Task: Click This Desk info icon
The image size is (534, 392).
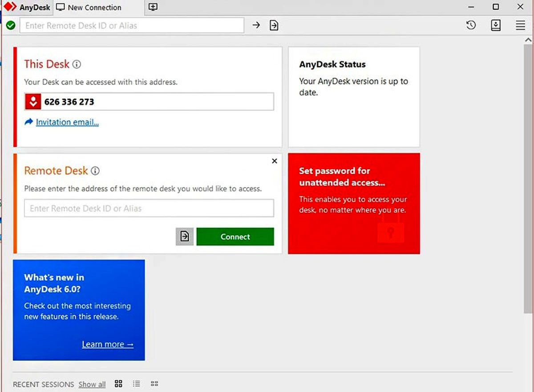Action: pyautogui.click(x=77, y=64)
